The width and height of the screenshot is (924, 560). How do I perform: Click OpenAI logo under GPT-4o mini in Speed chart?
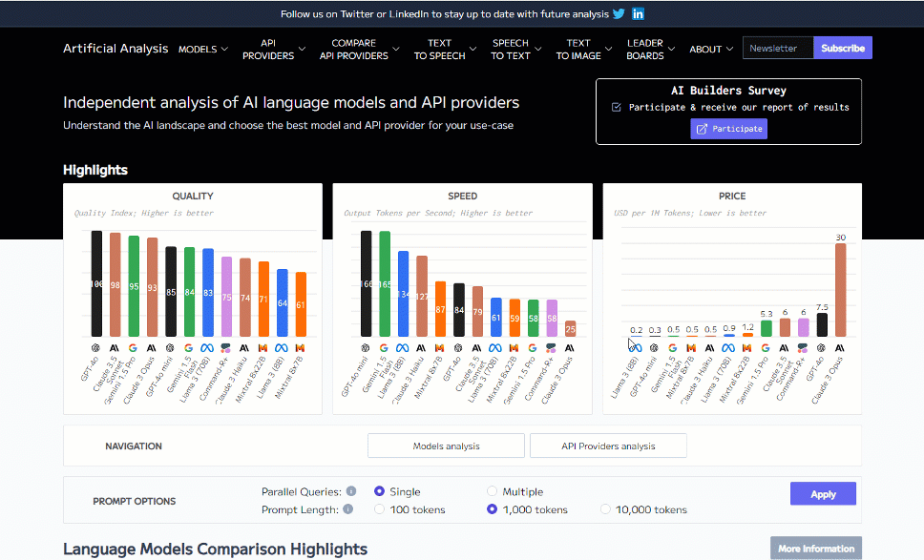tap(366, 348)
